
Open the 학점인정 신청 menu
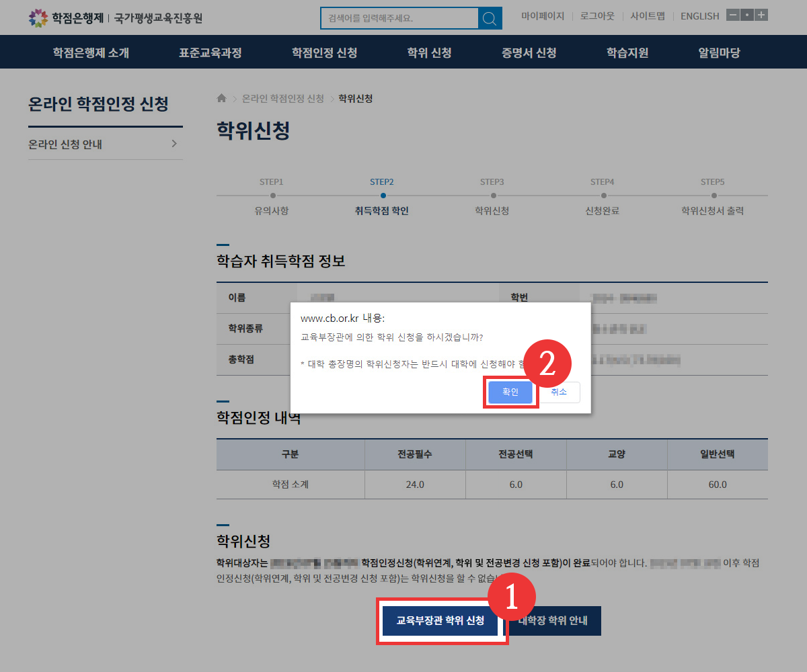pos(324,52)
